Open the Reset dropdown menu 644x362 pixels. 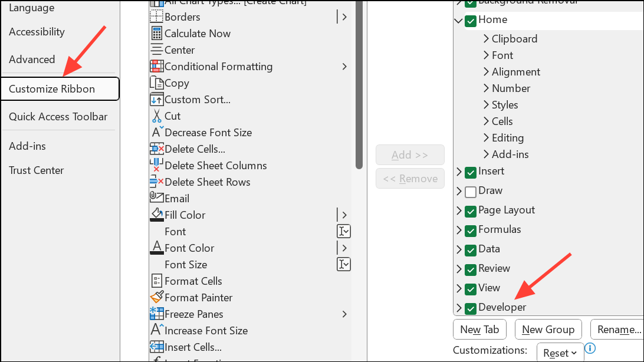pyautogui.click(x=560, y=352)
